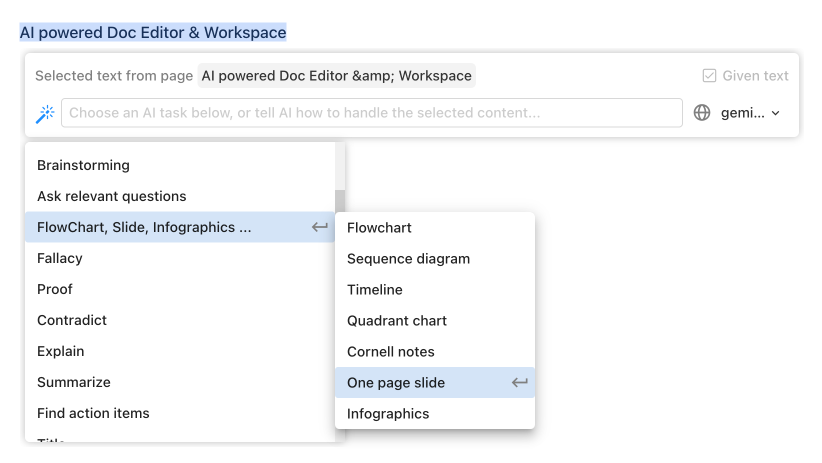Select Explain from the list

click(x=61, y=351)
